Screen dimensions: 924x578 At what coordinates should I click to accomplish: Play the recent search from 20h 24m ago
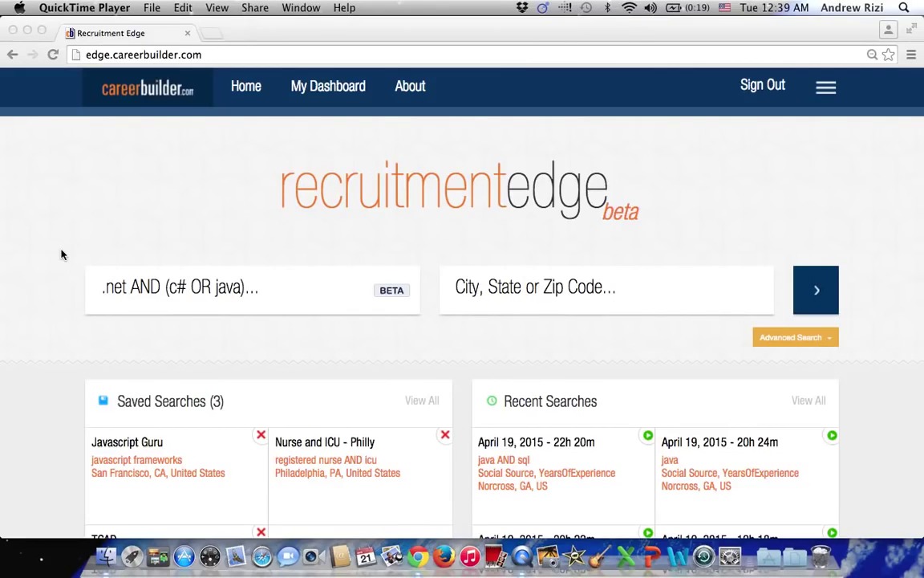(x=832, y=436)
